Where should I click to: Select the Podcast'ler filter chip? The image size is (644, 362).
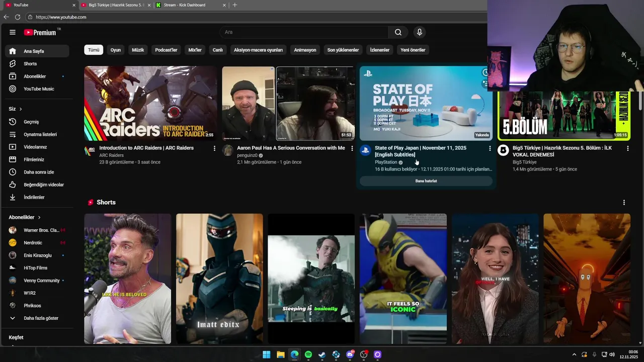click(x=166, y=50)
